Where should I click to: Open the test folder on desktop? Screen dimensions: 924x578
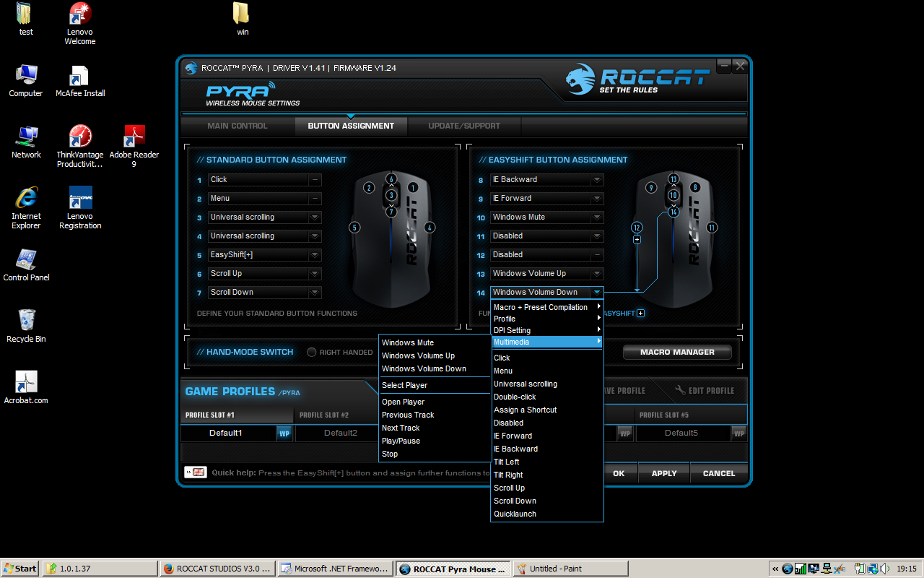[x=26, y=20]
